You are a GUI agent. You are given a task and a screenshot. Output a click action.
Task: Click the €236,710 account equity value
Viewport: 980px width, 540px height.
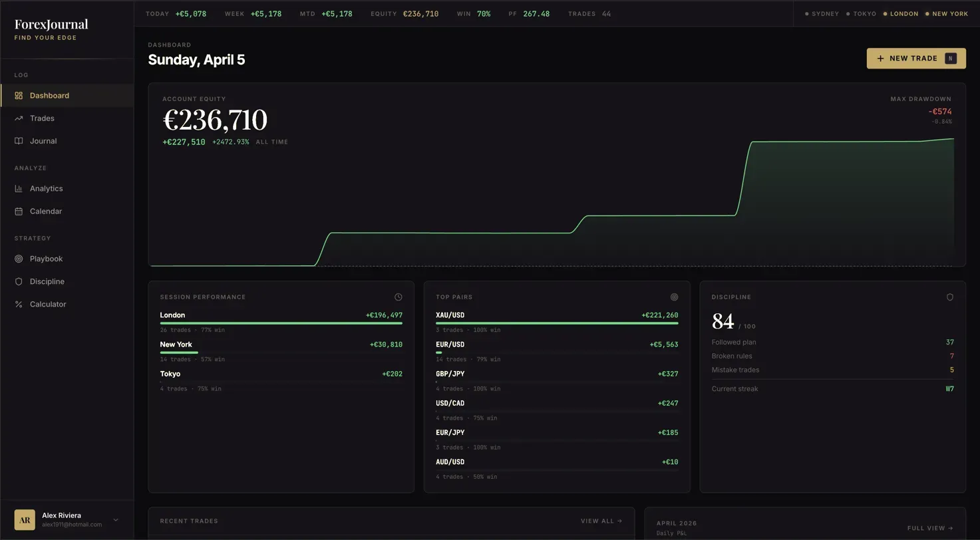[215, 120]
